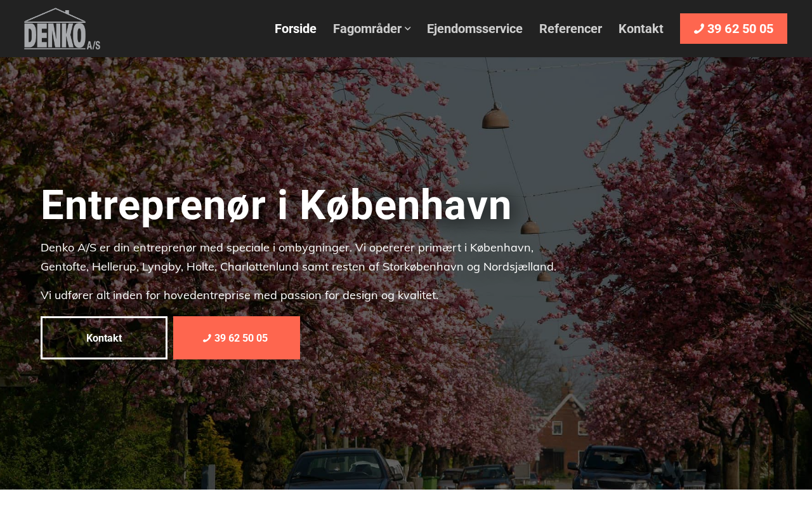Click the house roof graphic above DENKO
The height and width of the screenshot is (508, 812).
(x=58, y=15)
